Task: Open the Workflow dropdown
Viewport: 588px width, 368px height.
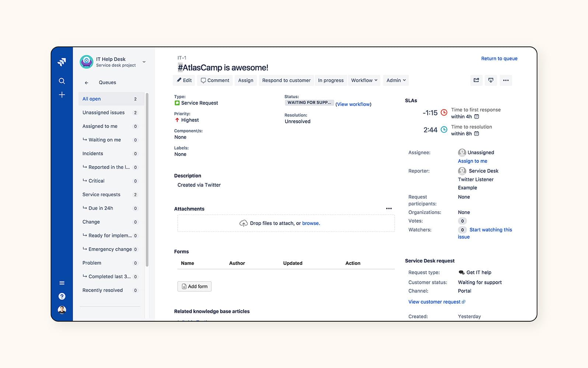Action: 364,80
